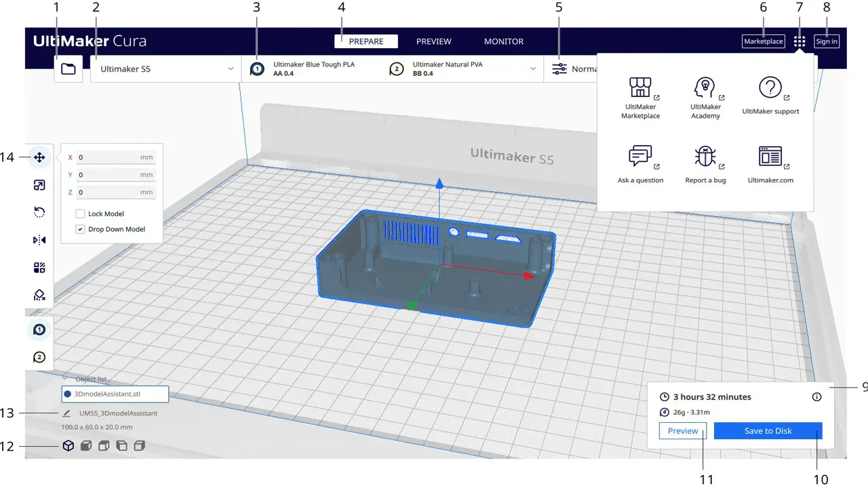Open file using the folder icon
The width and height of the screenshot is (868, 488).
[68, 69]
